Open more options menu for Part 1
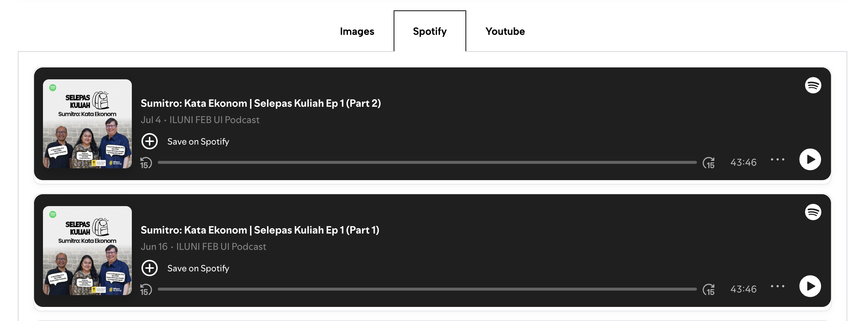Screen dimensions: 868x321 point(777,286)
